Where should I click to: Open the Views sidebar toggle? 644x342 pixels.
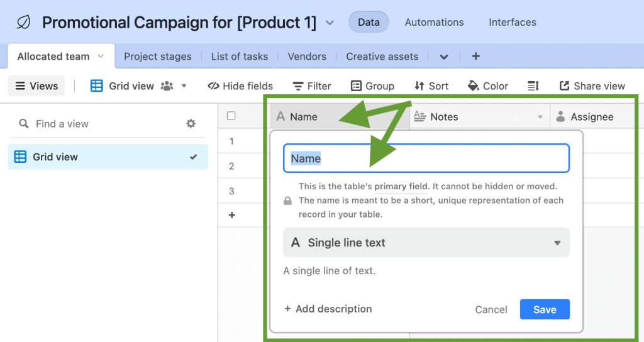[36, 86]
